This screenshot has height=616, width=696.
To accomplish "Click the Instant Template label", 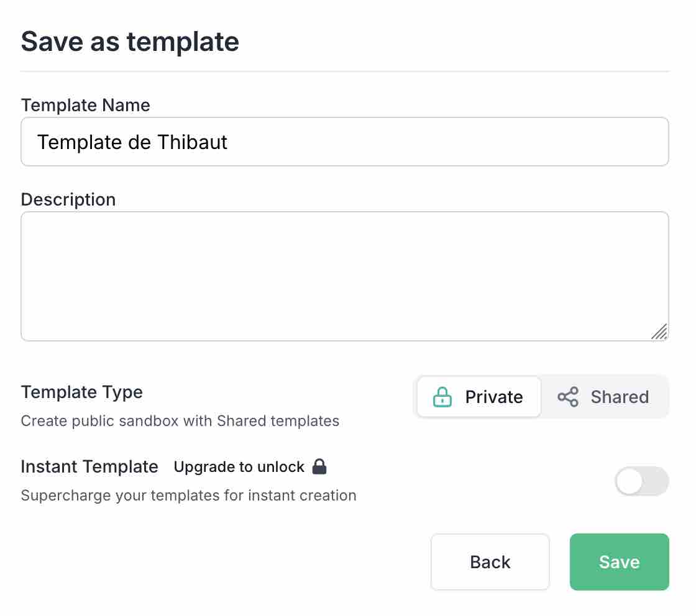I will (x=89, y=466).
